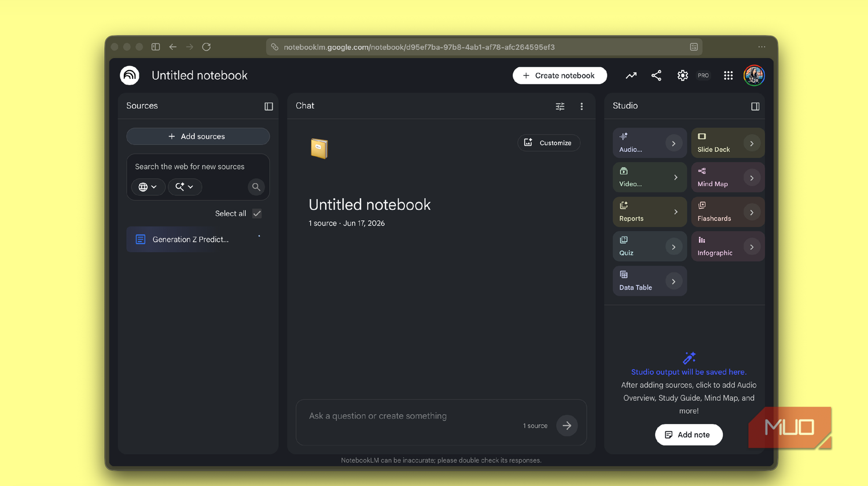Click the NotebookLM logo icon
Screen dimensions: 868x486
[130, 75]
